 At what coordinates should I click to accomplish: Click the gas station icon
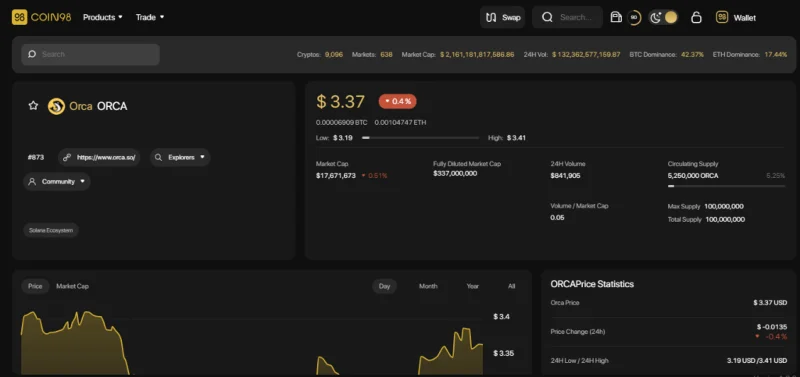click(x=616, y=17)
